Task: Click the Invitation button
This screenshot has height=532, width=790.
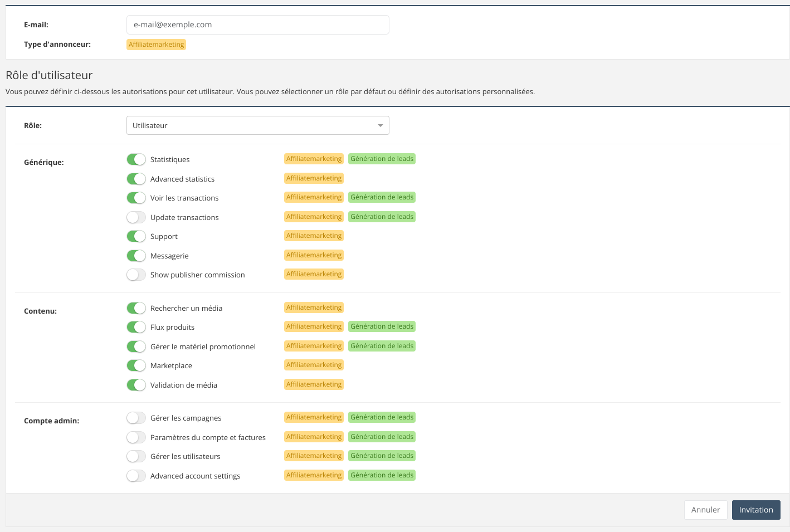Action: point(756,510)
